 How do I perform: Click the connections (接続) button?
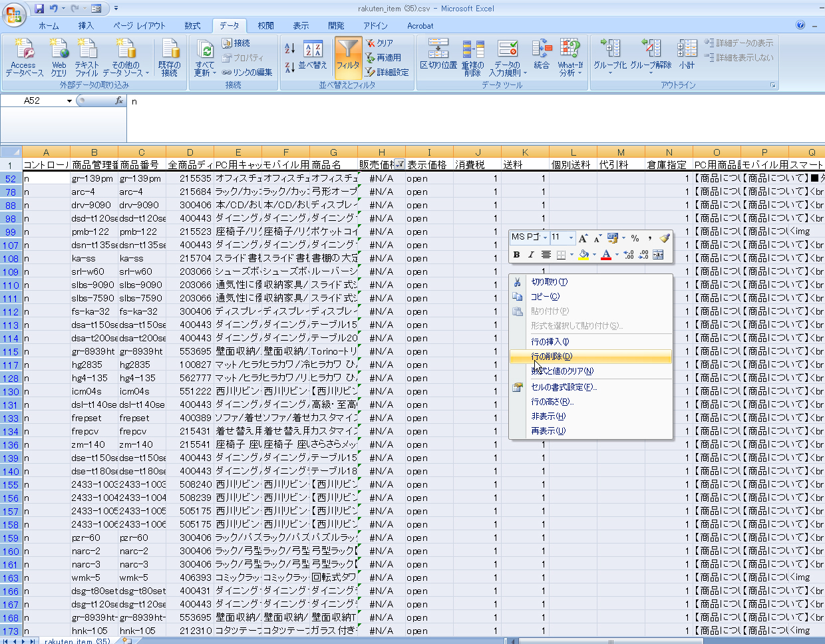click(236, 43)
